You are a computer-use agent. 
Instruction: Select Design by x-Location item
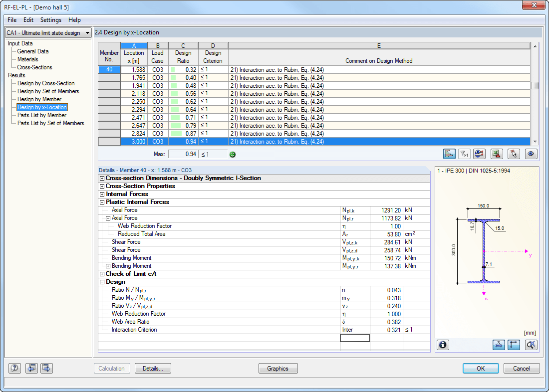click(42, 107)
